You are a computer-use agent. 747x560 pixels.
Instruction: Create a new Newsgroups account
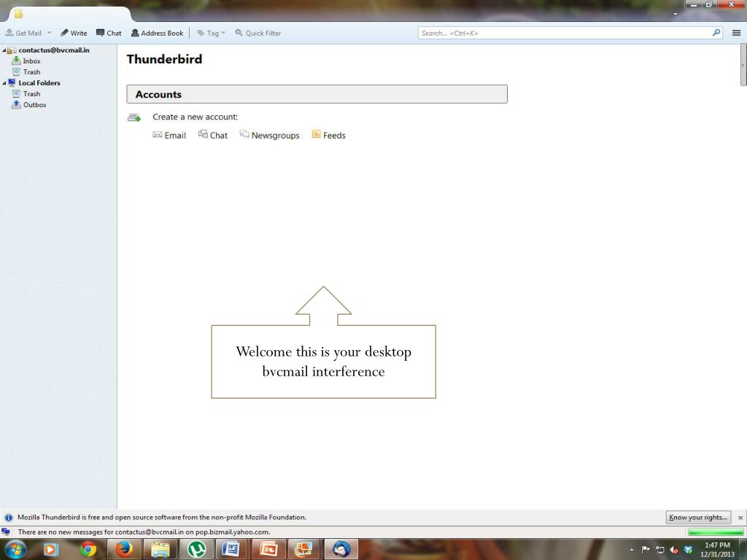click(x=270, y=135)
